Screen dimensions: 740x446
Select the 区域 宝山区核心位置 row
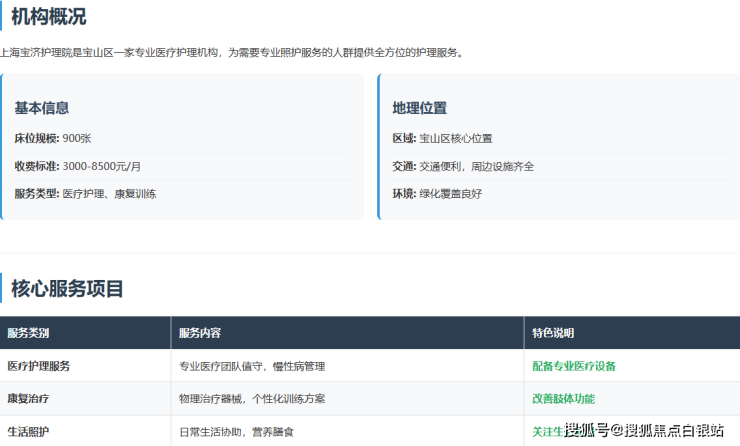coord(442,138)
